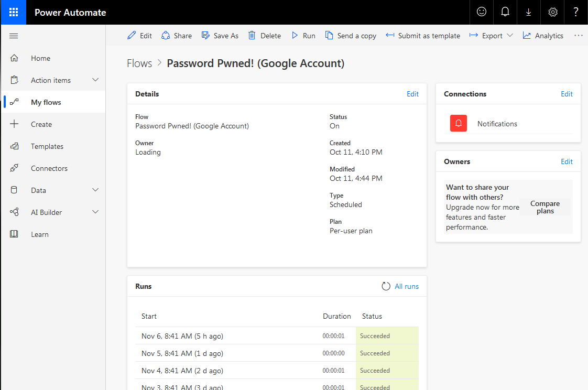Click the Learn book icon
Image resolution: width=588 pixels, height=390 pixels.
click(14, 234)
